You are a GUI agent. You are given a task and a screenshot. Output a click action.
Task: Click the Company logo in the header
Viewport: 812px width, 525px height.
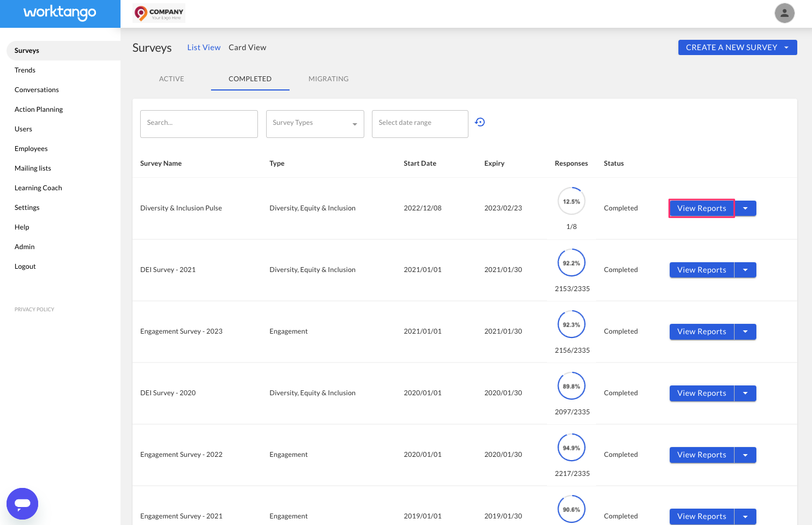pyautogui.click(x=158, y=13)
